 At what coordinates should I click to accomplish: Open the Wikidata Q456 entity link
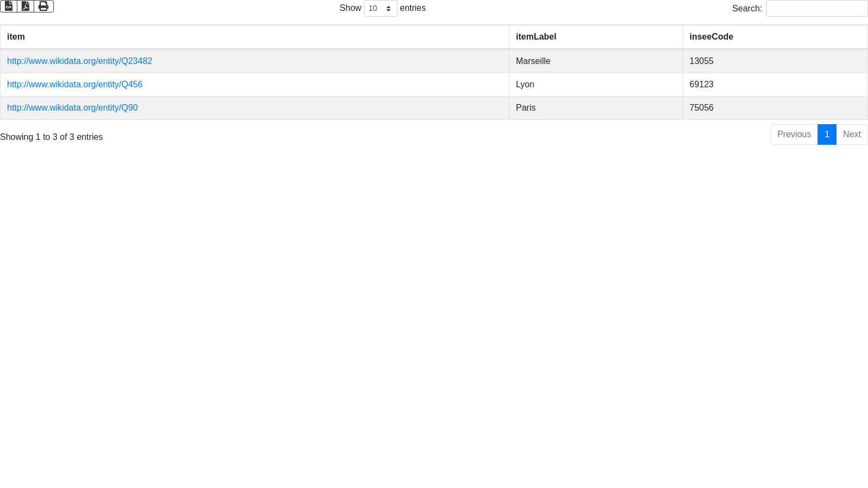75,85
